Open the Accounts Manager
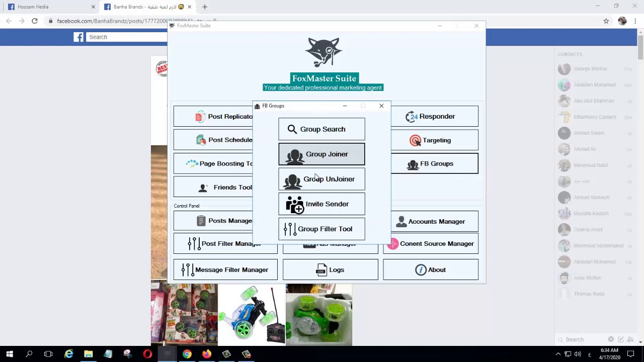Image resolution: width=644 pixels, height=362 pixels. tap(434, 221)
